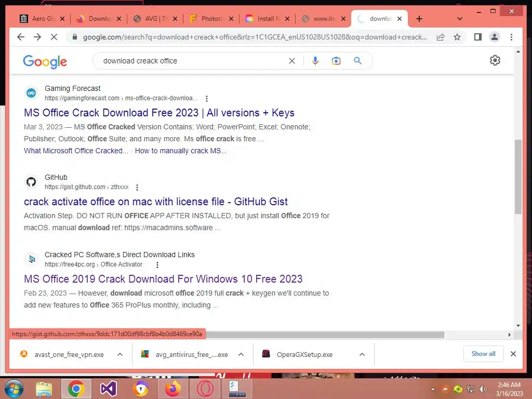Clear the Google search box text

pos(292,61)
